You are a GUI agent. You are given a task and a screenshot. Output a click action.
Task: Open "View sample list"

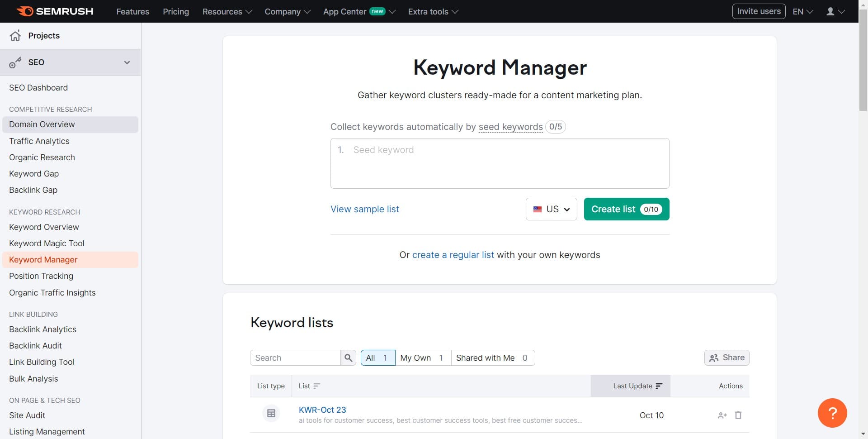pyautogui.click(x=364, y=209)
